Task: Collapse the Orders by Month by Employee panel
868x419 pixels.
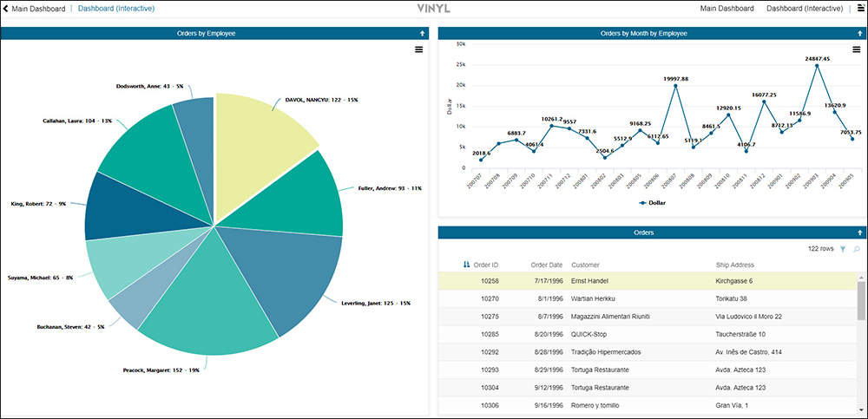Action: pos(859,33)
